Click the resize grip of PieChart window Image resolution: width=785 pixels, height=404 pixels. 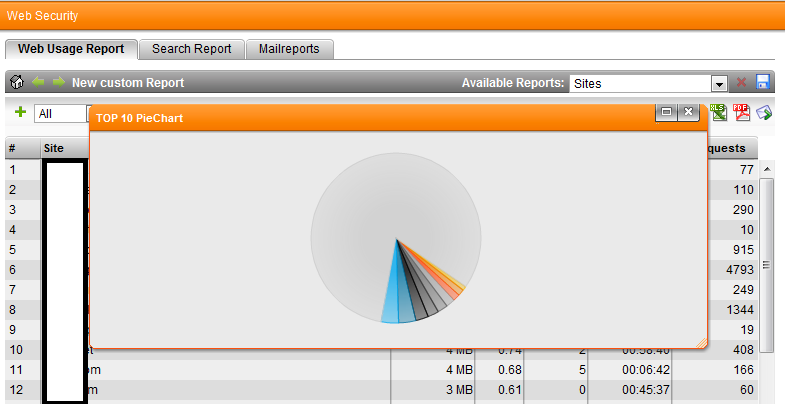tap(701, 342)
